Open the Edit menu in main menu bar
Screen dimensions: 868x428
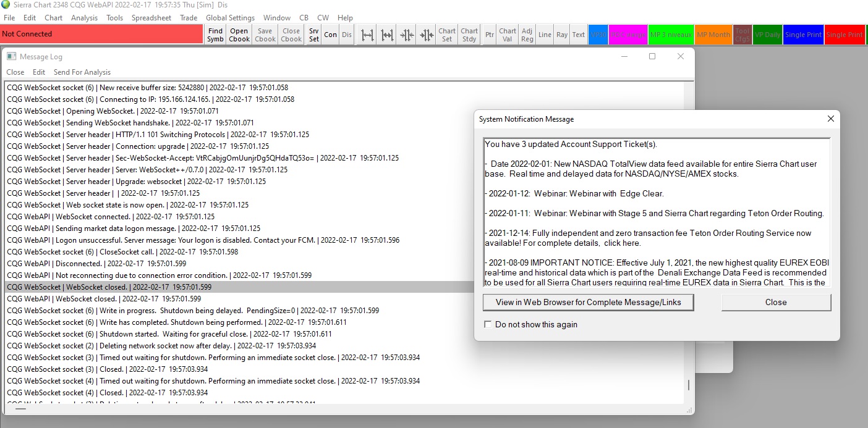(30, 18)
